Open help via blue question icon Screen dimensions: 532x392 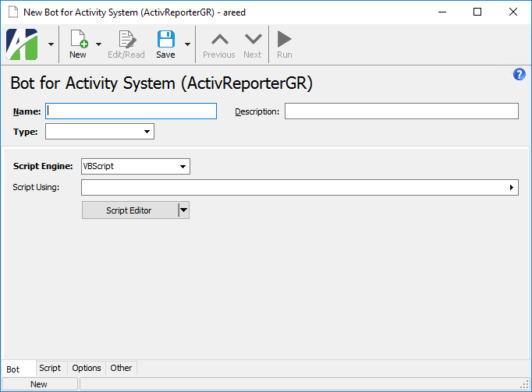(520, 75)
